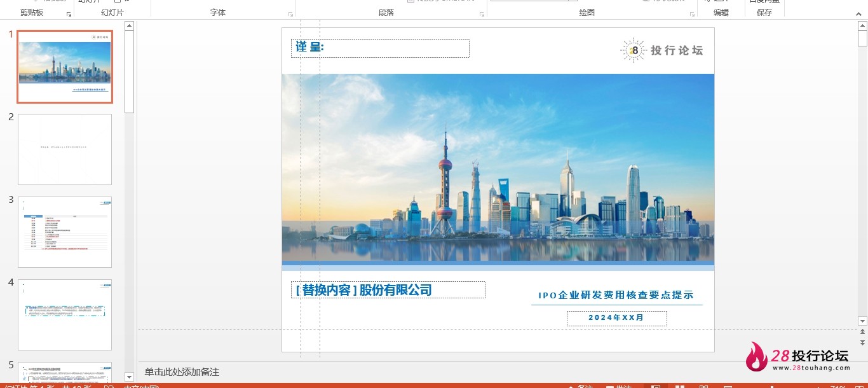Select slide 1 thumbnail with city skyline
The height and width of the screenshot is (388, 868).
pyautogui.click(x=65, y=67)
